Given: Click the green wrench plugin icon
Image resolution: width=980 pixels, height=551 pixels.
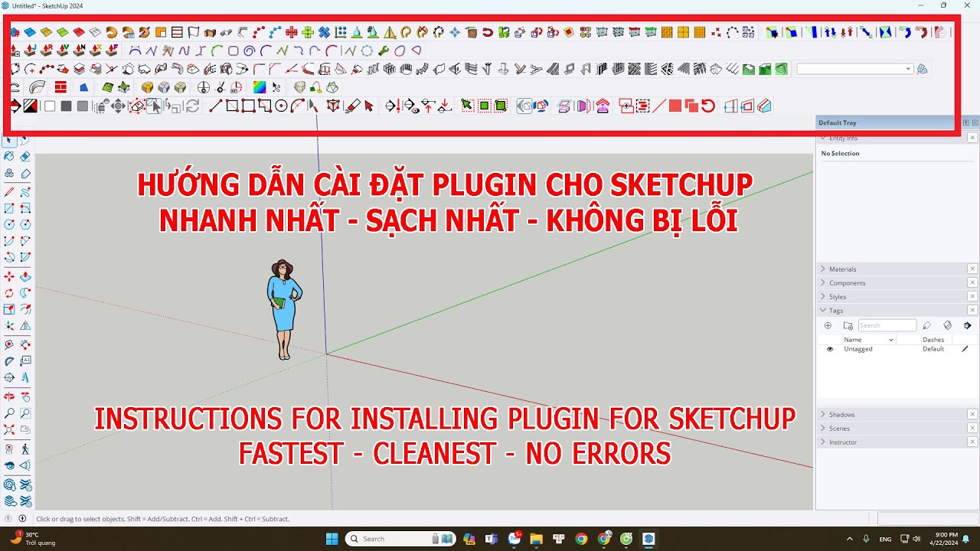Looking at the screenshot, I should click(x=383, y=51).
